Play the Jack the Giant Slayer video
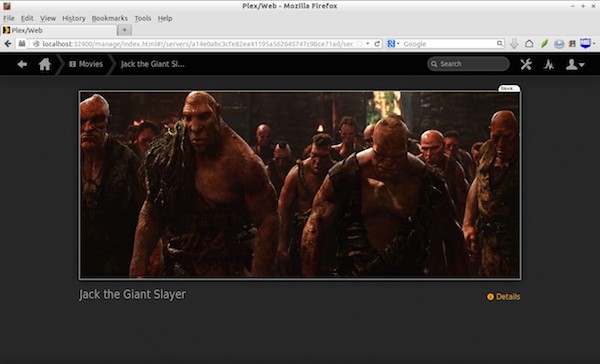The width and height of the screenshot is (600, 364). pyautogui.click(x=300, y=185)
